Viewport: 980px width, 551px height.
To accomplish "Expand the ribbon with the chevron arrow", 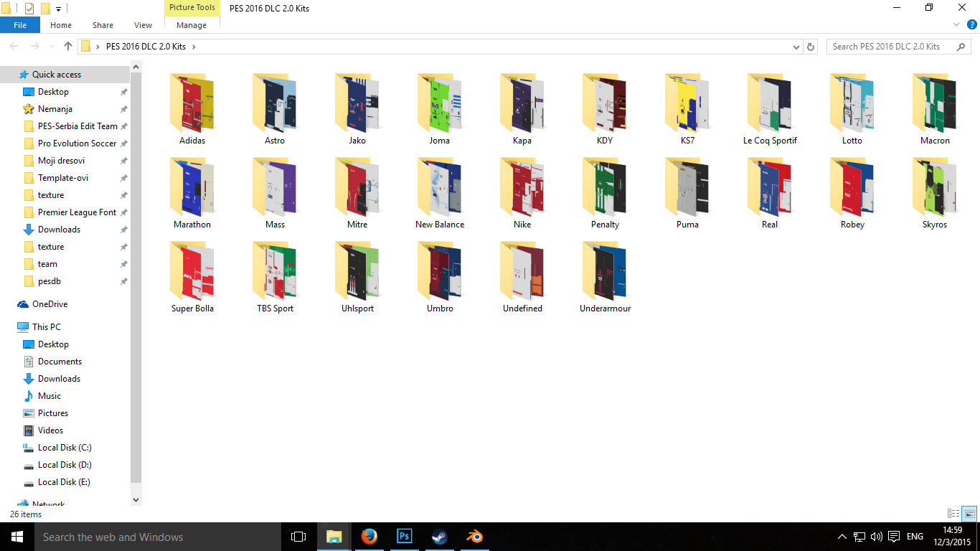I will point(956,24).
